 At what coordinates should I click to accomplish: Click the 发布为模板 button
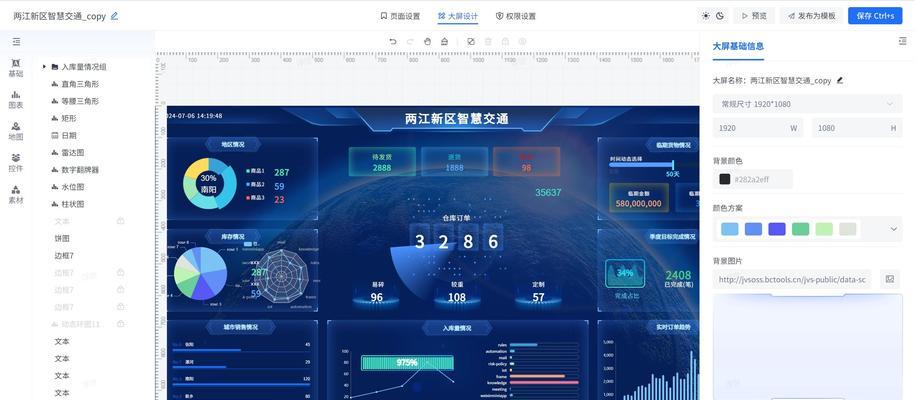pos(811,16)
